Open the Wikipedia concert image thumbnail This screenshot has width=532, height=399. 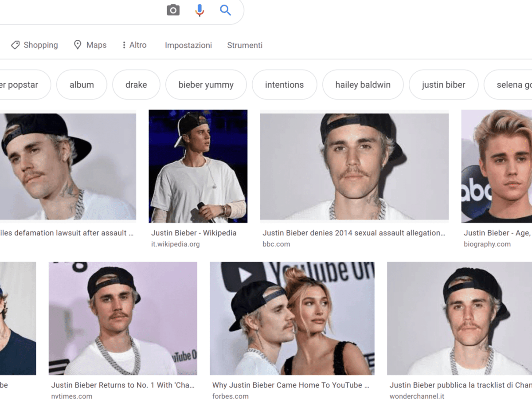pyautogui.click(x=198, y=166)
